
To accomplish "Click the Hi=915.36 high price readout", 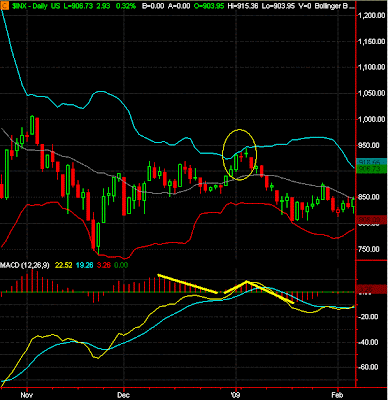I will click(243, 6).
